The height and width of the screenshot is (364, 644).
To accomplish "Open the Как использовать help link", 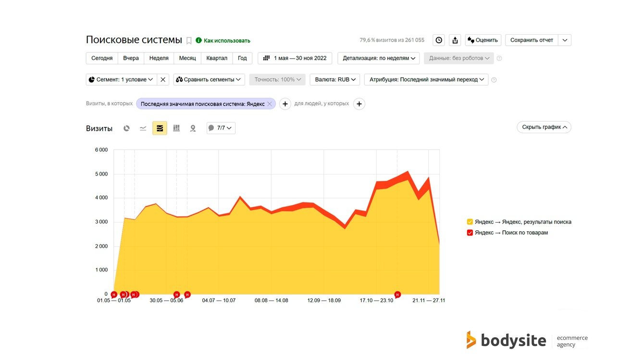I will [x=226, y=41].
